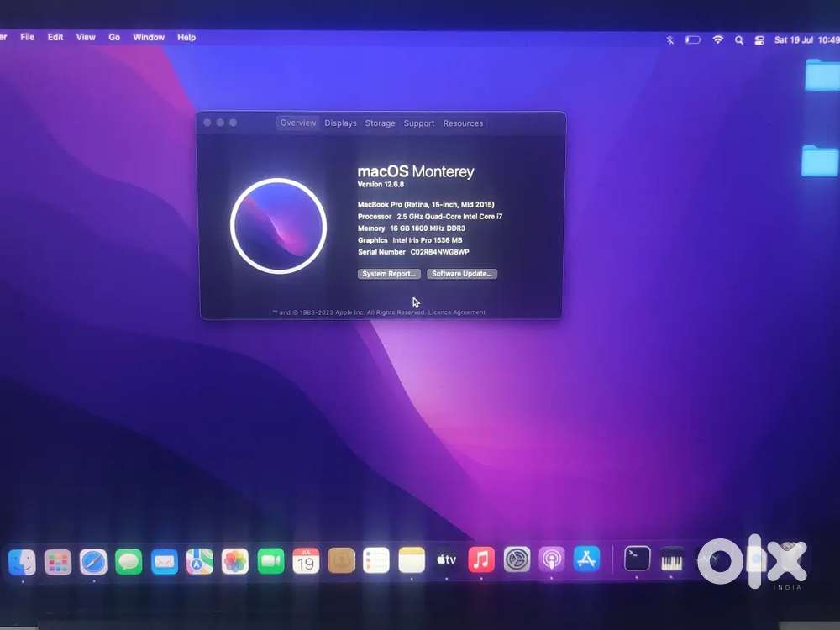This screenshot has width=840, height=630.
Task: Open the Music app in the Dock
Action: pyautogui.click(x=481, y=559)
